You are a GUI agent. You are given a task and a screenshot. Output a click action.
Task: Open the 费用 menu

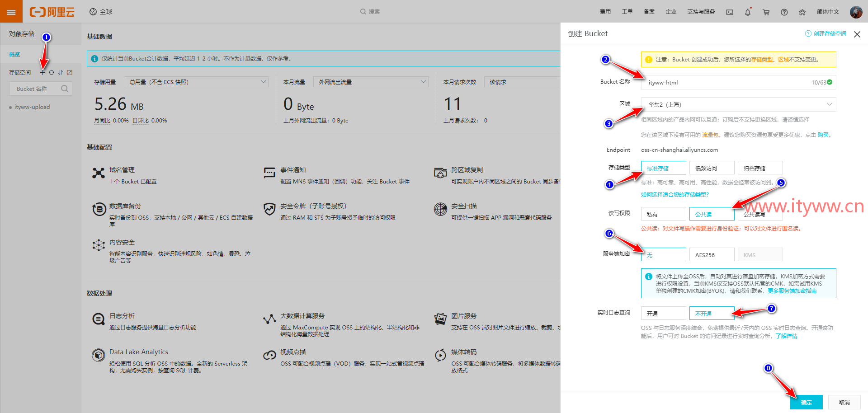605,12
